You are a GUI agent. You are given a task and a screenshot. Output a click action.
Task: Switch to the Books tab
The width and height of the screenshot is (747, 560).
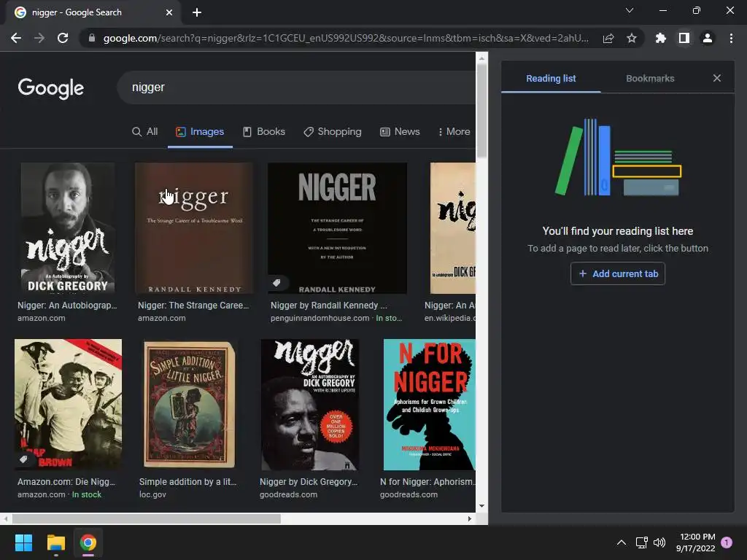pyautogui.click(x=264, y=132)
